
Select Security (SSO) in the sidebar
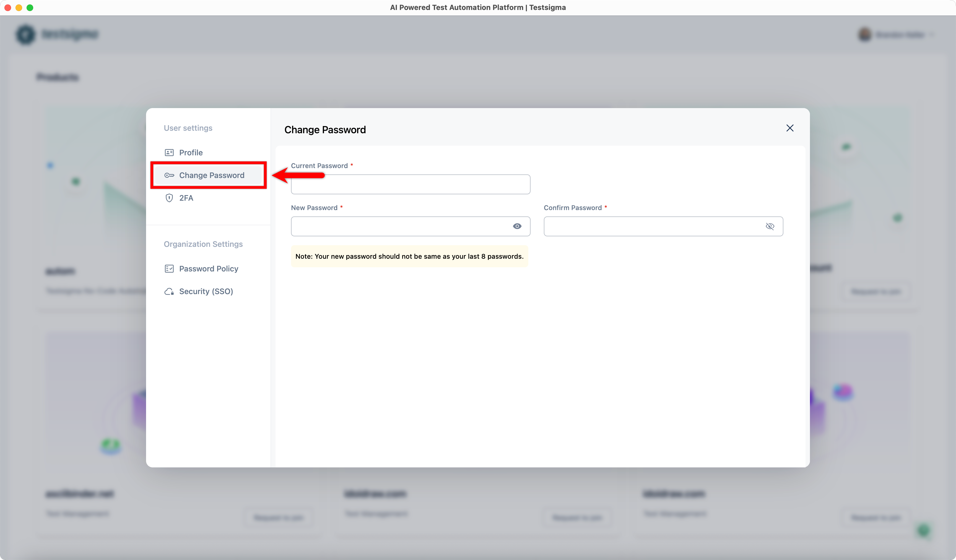click(x=206, y=291)
